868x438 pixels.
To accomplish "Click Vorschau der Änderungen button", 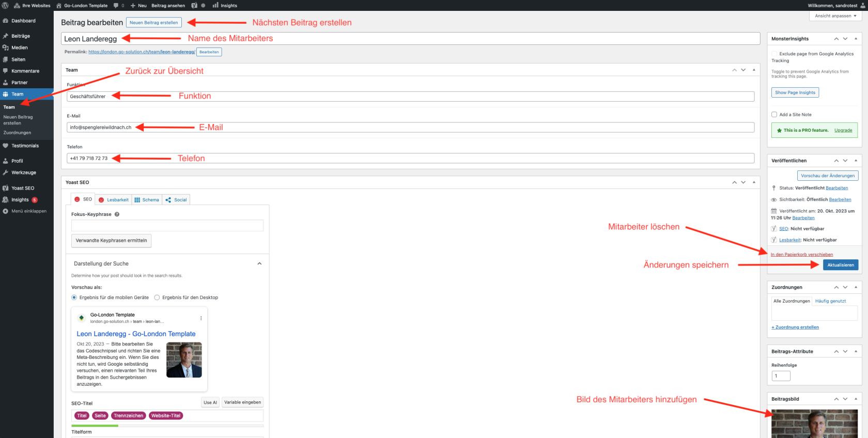I will (828, 176).
